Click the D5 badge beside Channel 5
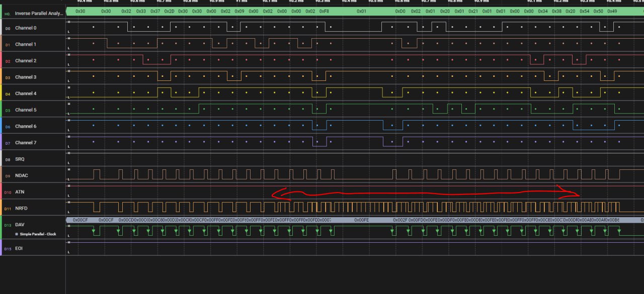This screenshot has height=294, width=644. click(x=7, y=110)
